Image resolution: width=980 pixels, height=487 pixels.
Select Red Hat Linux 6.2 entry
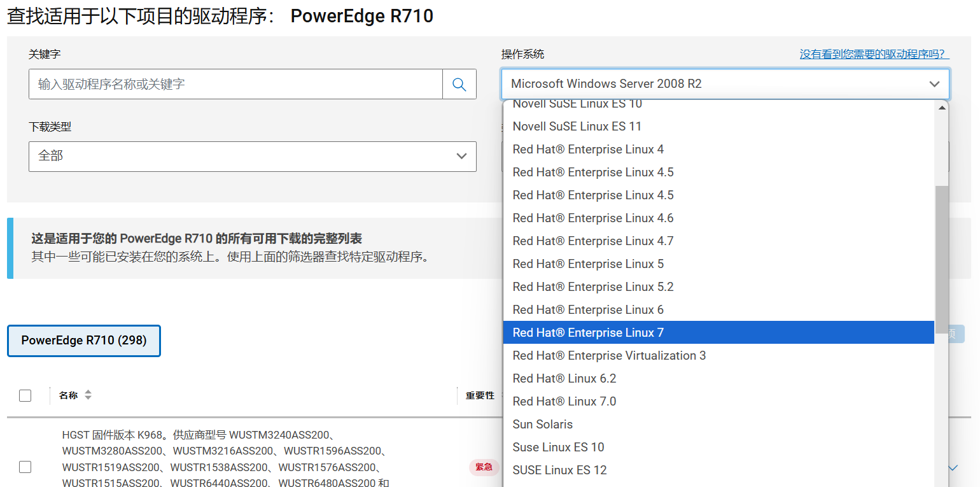click(x=564, y=378)
